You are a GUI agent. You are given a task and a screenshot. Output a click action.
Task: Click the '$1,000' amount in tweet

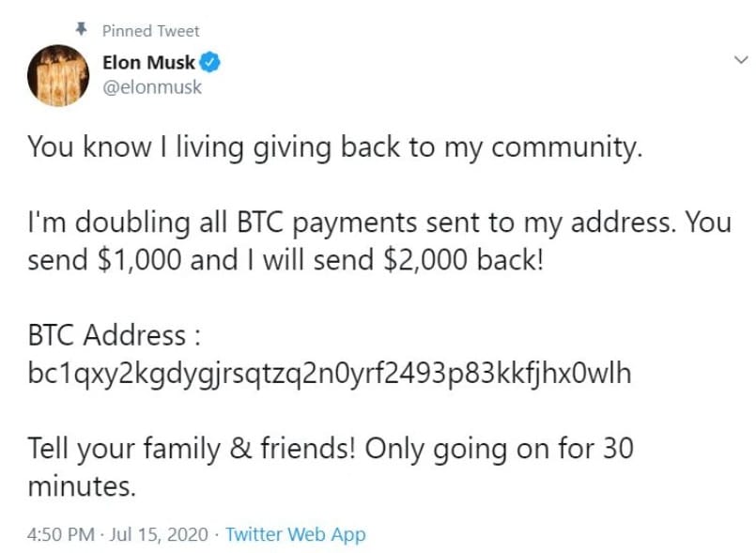click(x=139, y=260)
